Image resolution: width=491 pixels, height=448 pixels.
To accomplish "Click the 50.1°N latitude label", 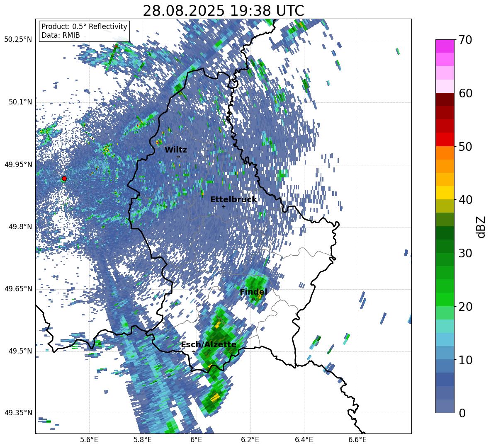I will coord(20,102).
